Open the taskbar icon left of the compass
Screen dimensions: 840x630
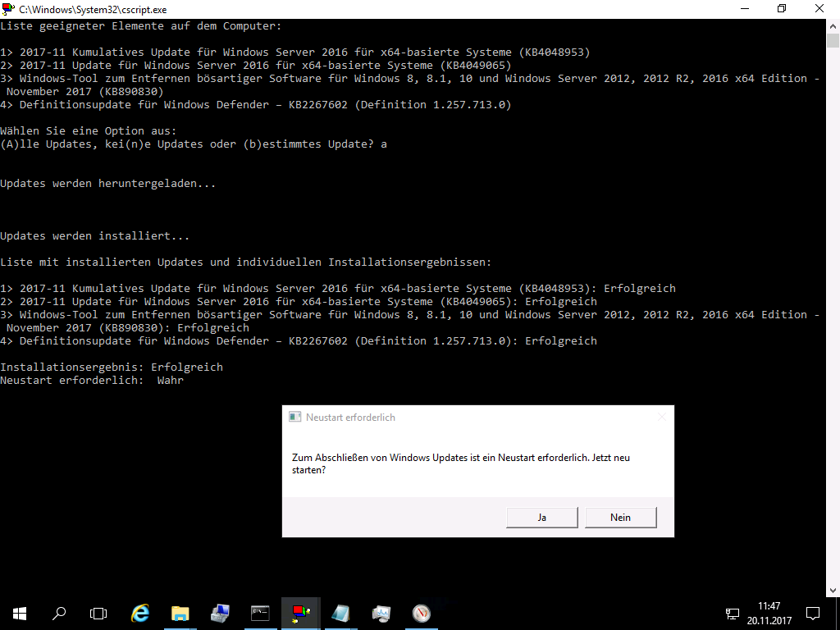[x=381, y=613]
